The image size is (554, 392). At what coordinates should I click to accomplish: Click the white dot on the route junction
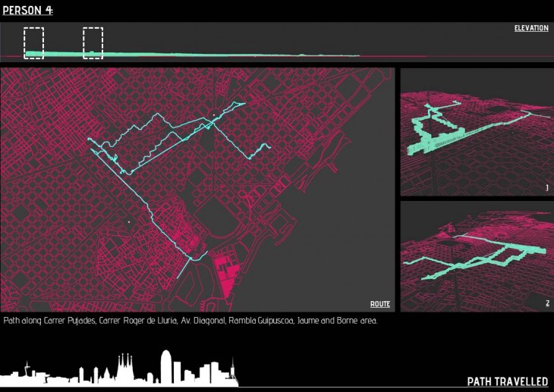(x=214, y=115)
